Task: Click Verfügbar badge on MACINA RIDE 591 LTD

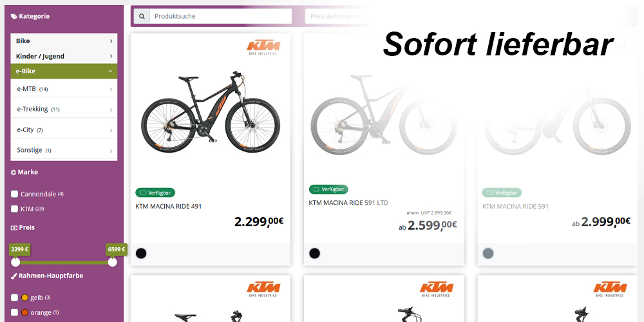Action: point(328,189)
